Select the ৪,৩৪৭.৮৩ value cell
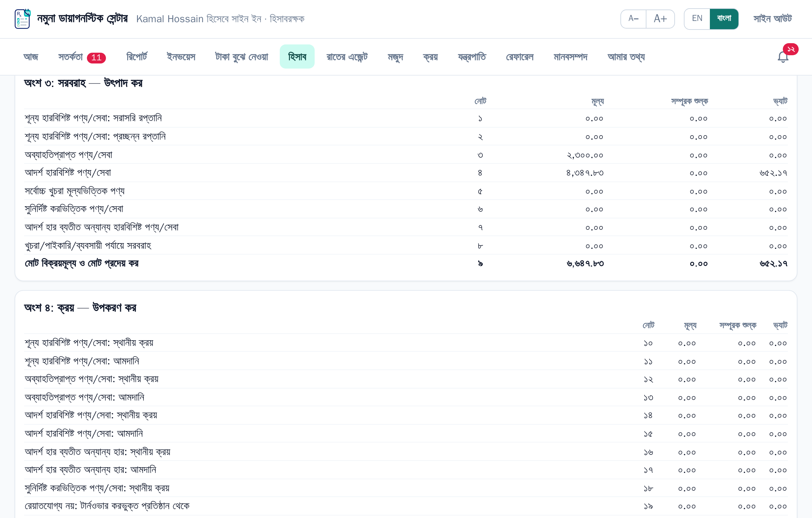 (x=585, y=173)
